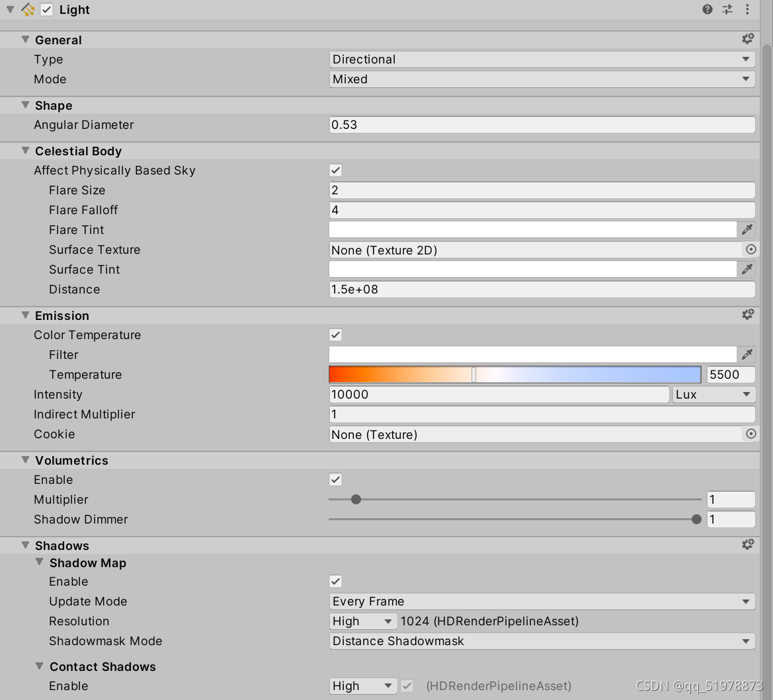The height and width of the screenshot is (700, 773).
Task: Open Emission section additional properties gear
Action: (748, 315)
